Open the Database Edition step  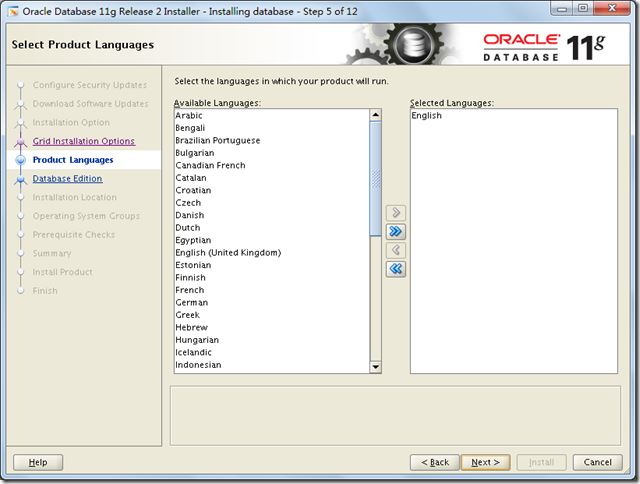coord(67,179)
